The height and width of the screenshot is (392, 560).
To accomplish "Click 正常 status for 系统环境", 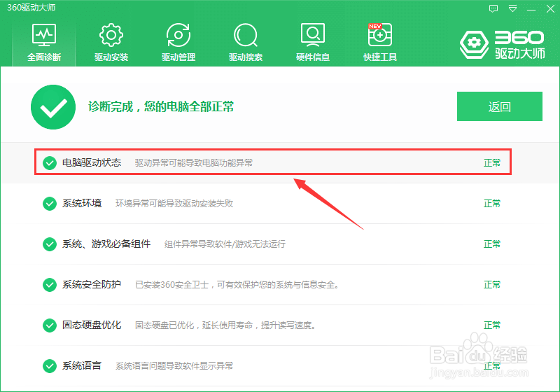I will tap(492, 204).
